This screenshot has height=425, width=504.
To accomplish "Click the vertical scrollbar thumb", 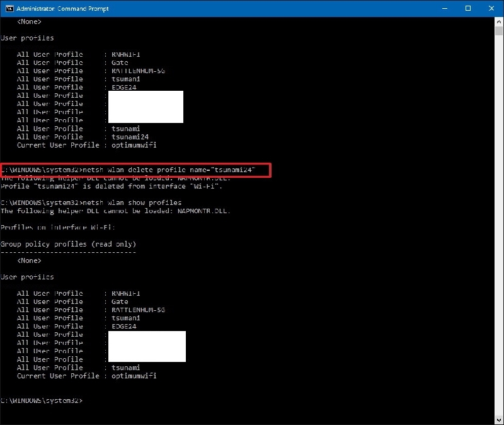I will (499, 31).
